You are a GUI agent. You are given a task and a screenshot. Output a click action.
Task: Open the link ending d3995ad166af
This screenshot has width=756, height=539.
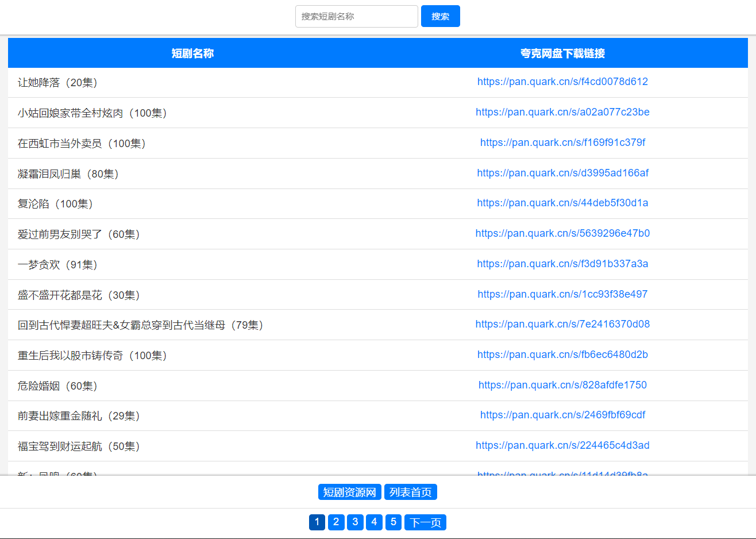pyautogui.click(x=562, y=173)
